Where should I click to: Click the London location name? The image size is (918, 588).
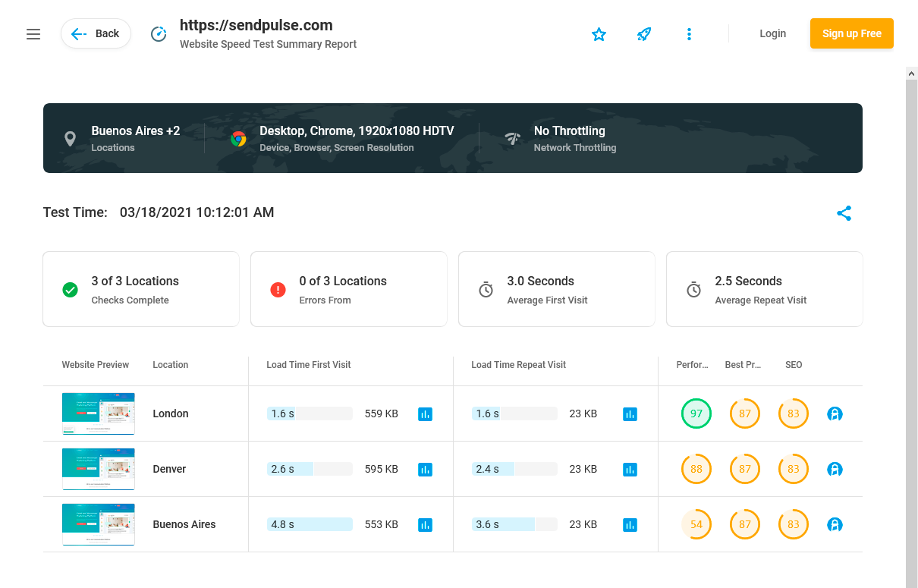tap(171, 413)
